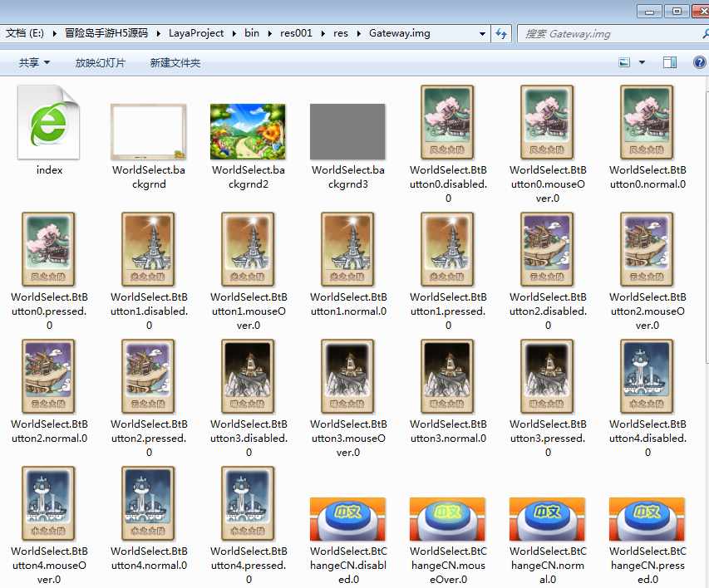The height and width of the screenshot is (588, 709).
Task: Open the index file icon
Action: pyautogui.click(x=49, y=125)
